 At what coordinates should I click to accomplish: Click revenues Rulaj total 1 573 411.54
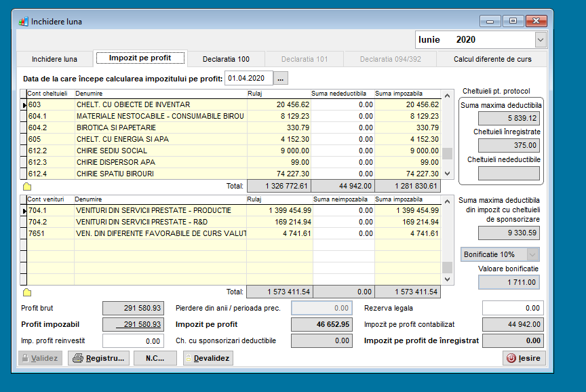(x=280, y=292)
